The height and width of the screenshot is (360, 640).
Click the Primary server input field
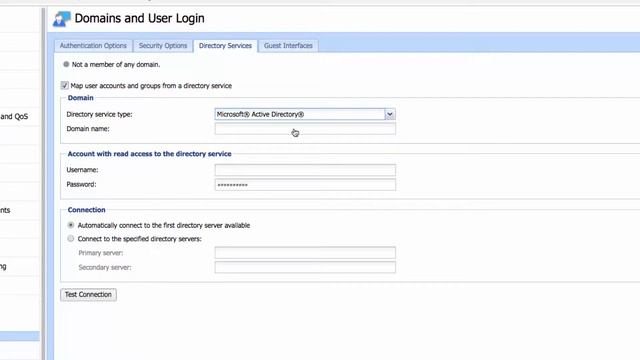pyautogui.click(x=305, y=253)
